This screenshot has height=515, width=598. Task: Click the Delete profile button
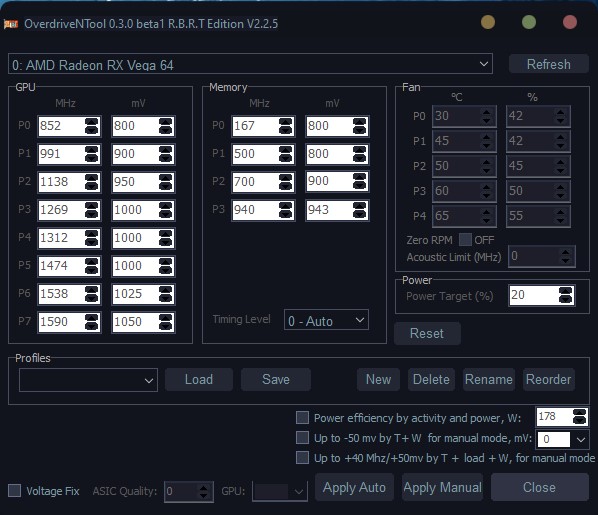(x=431, y=380)
